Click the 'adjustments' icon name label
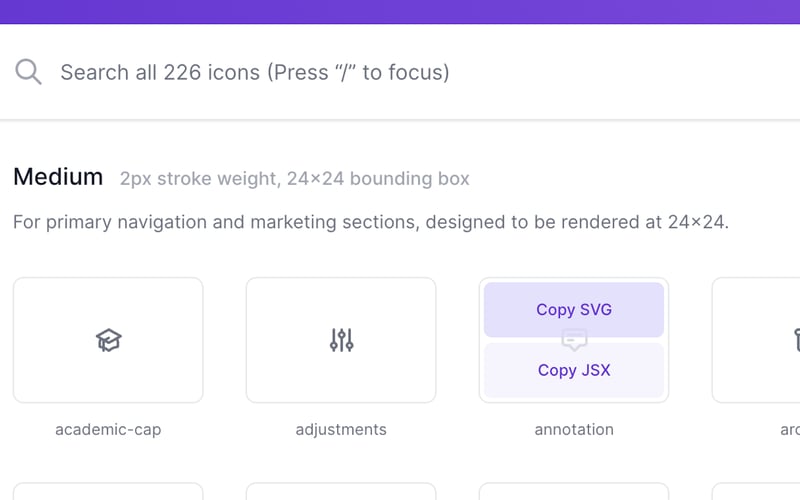This screenshot has width=800, height=500. coord(341,430)
